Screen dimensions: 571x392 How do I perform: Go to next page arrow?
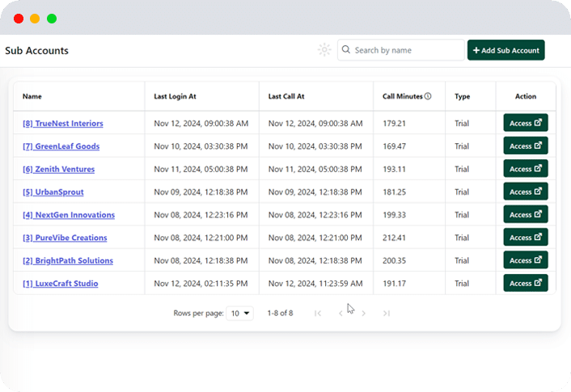pos(363,314)
